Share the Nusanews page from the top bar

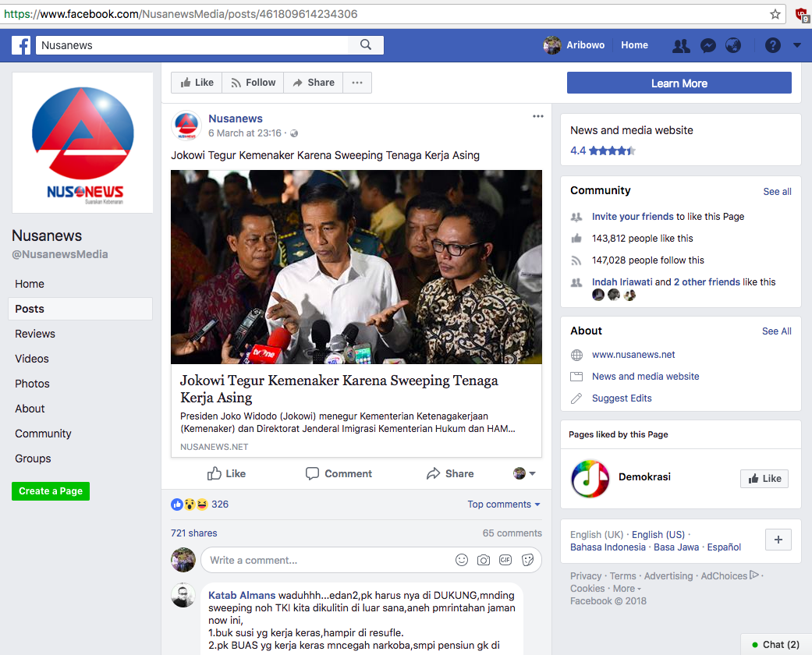pyautogui.click(x=314, y=83)
